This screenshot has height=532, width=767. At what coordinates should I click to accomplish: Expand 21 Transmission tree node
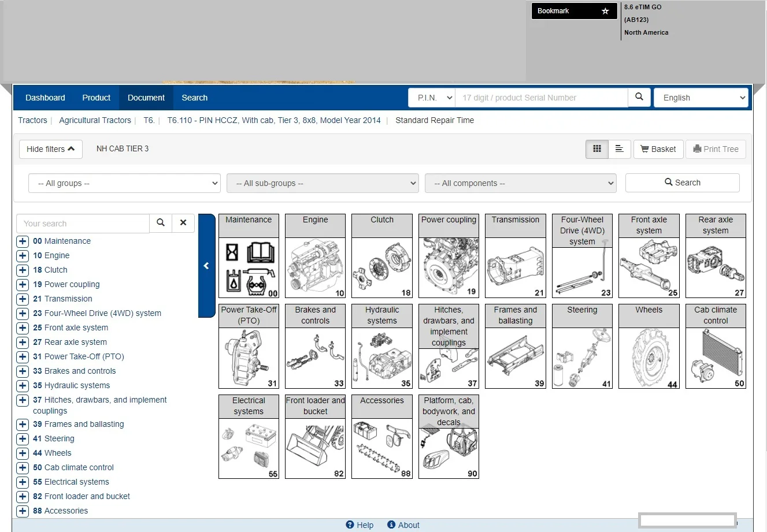(x=23, y=299)
